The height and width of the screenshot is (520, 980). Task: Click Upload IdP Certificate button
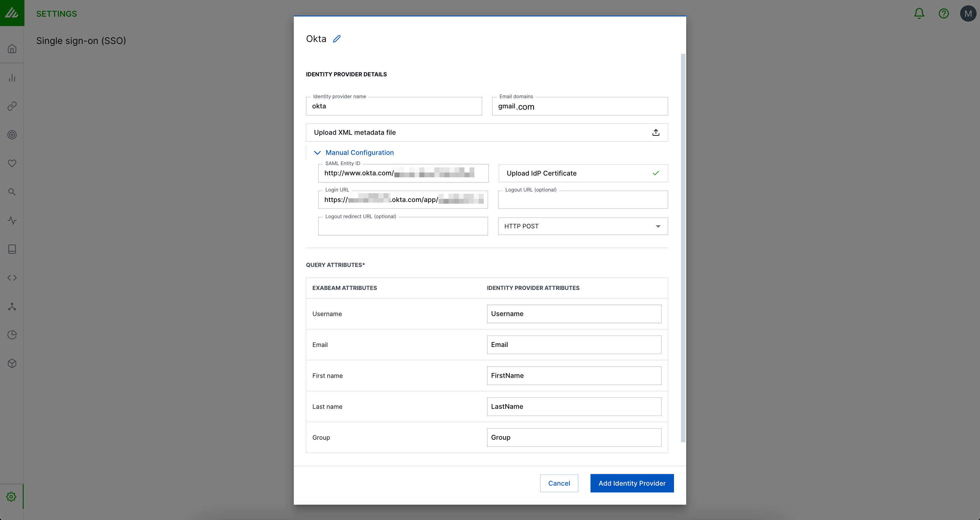(x=583, y=173)
